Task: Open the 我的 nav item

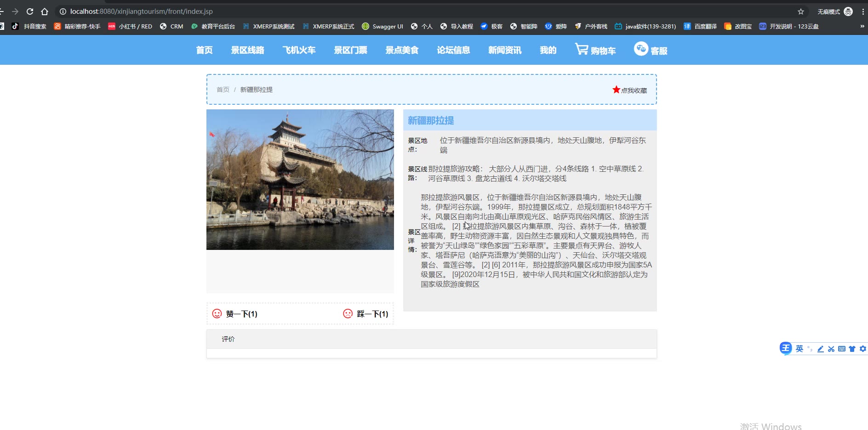Action: (x=548, y=50)
